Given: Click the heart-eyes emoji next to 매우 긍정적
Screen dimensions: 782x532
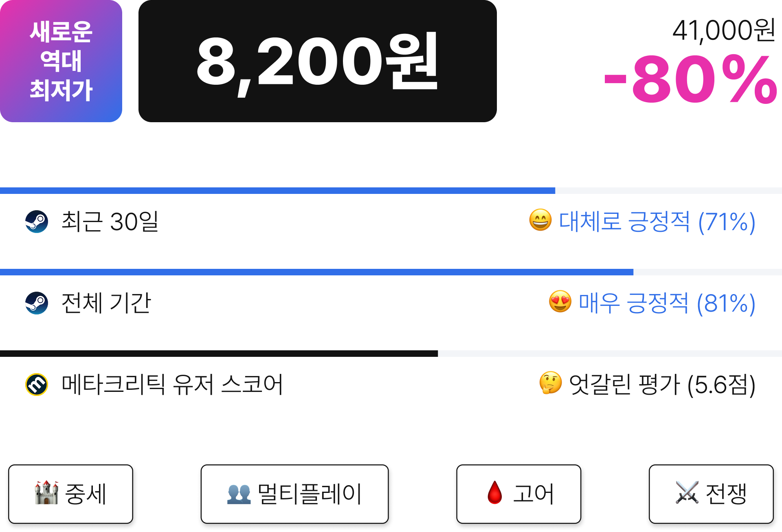Looking at the screenshot, I should point(560,302).
